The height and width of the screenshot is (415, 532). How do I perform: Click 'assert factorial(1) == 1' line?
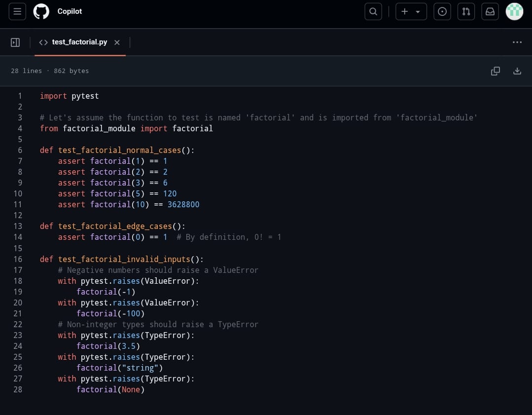click(x=112, y=161)
